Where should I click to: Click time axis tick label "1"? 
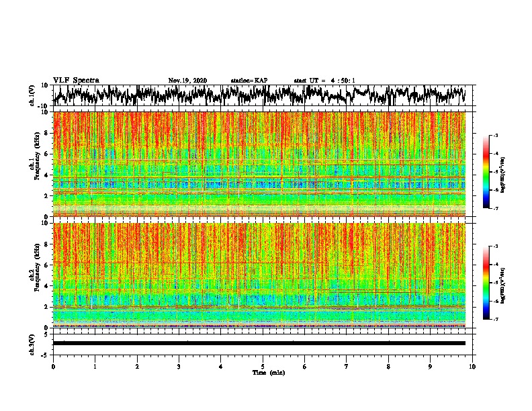coord(95,367)
